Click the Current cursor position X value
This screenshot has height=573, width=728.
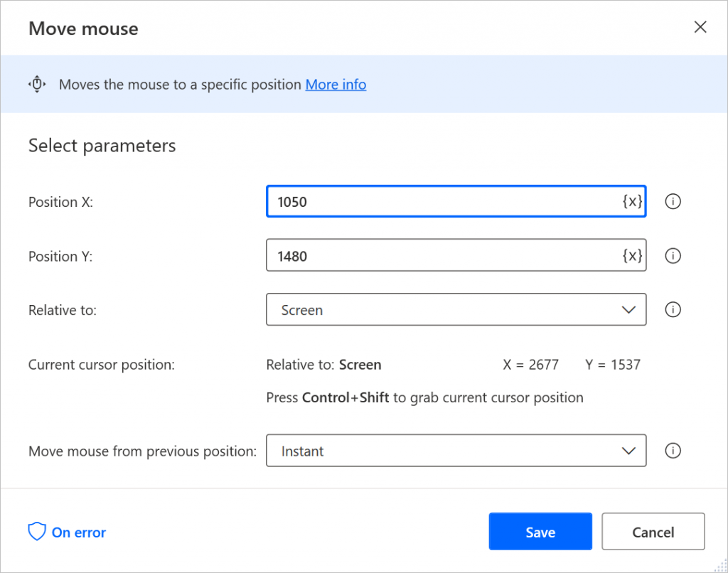531,365
